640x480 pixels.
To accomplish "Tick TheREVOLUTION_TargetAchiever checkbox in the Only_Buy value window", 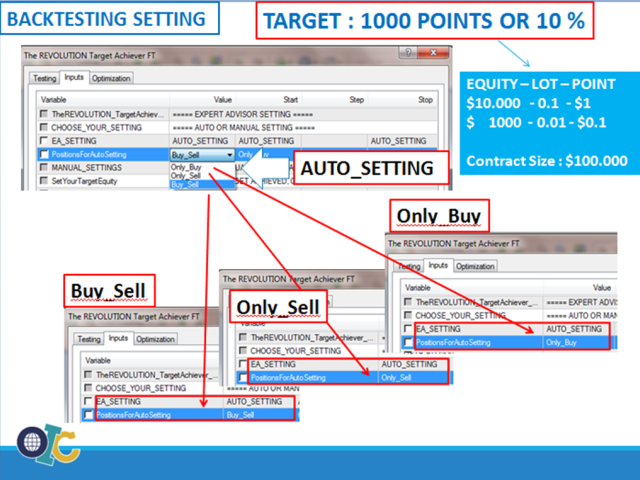I will [x=408, y=302].
